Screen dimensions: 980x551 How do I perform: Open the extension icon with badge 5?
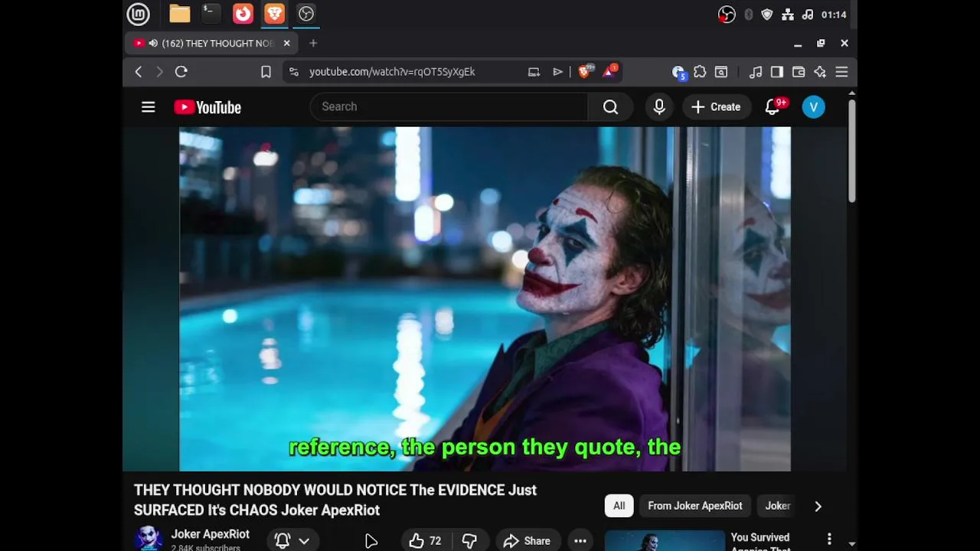(678, 72)
